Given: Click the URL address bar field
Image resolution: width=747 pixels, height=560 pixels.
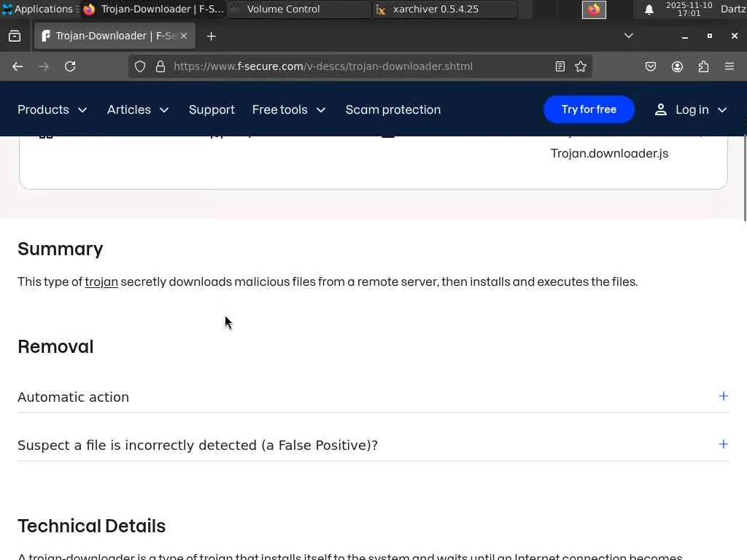Looking at the screenshot, I should pos(357,66).
